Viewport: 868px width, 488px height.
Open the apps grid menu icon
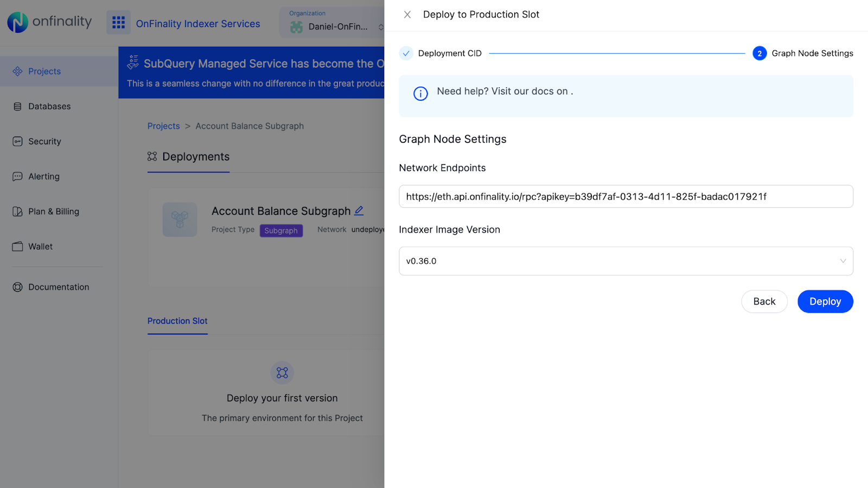coord(118,23)
